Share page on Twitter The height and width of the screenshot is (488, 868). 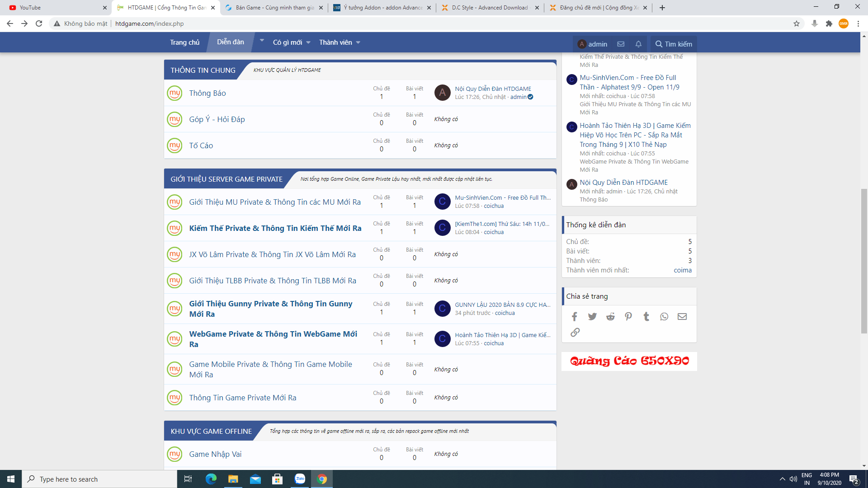pyautogui.click(x=592, y=316)
